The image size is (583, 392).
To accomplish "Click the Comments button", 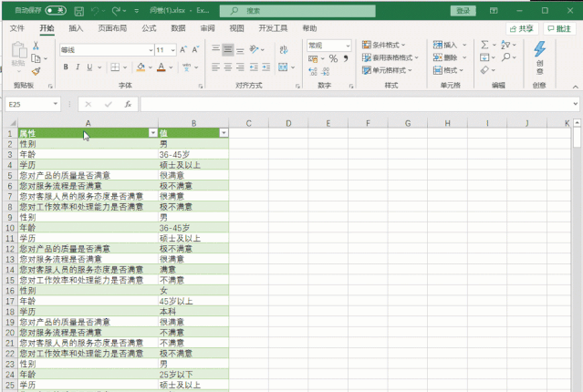I will [x=559, y=28].
